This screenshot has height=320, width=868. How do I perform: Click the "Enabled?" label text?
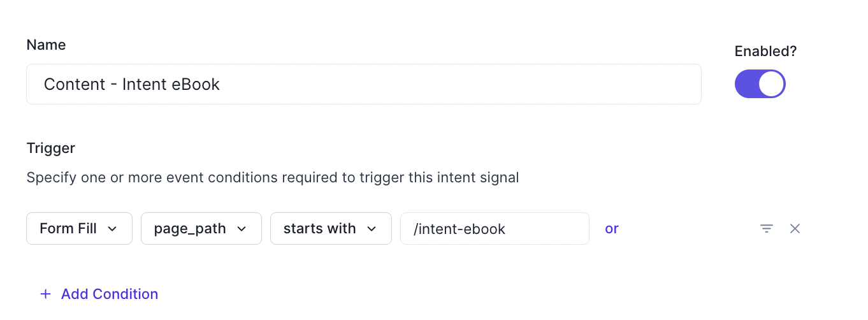pyautogui.click(x=765, y=51)
